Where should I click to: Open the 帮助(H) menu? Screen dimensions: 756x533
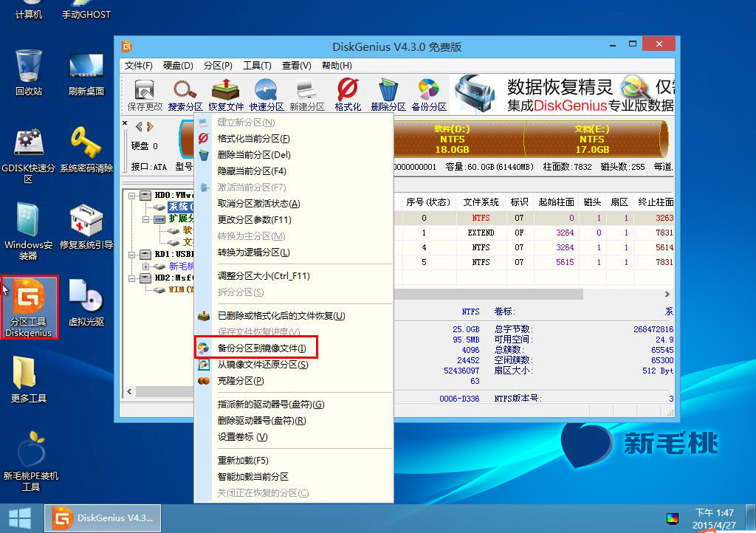pyautogui.click(x=337, y=66)
